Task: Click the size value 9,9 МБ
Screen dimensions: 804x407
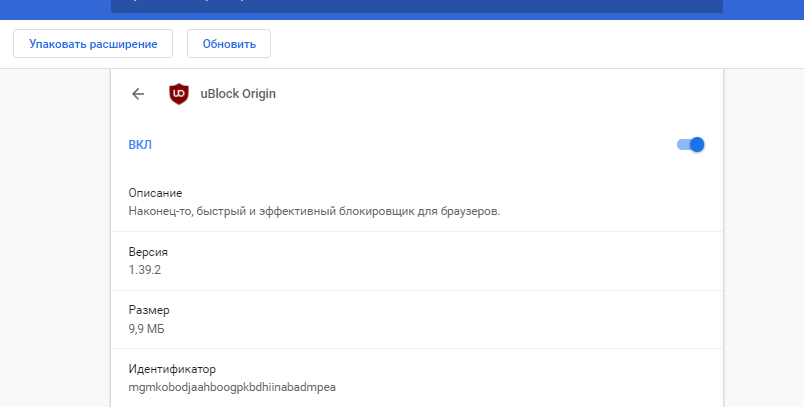Action: click(x=147, y=329)
